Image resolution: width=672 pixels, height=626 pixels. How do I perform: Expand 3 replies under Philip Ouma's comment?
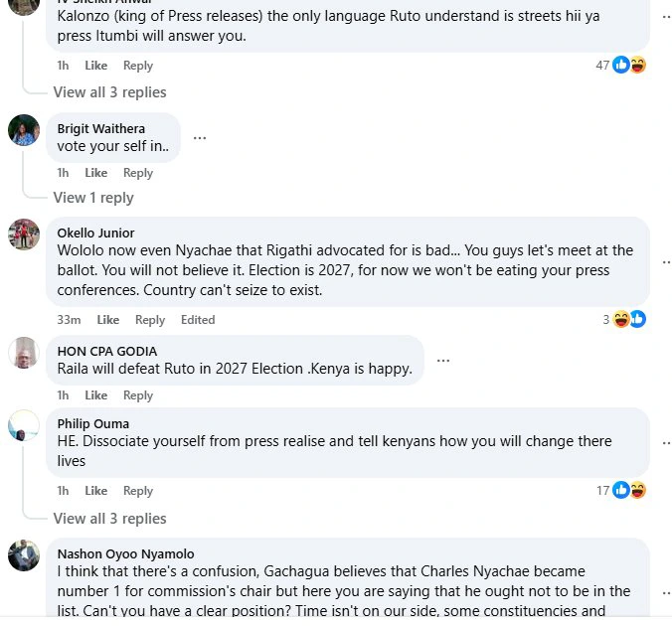coord(109,519)
